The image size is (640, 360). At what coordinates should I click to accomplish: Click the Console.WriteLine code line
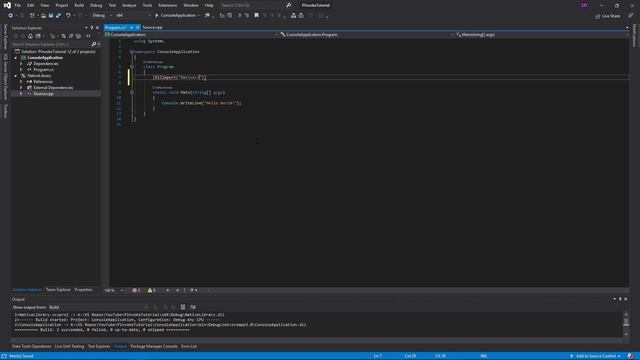click(201, 103)
